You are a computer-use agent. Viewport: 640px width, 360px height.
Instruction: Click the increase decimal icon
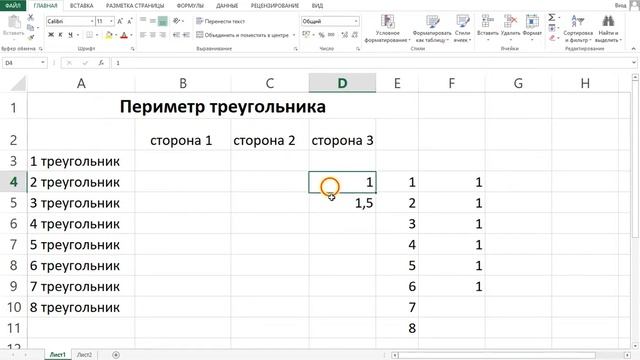(344, 35)
